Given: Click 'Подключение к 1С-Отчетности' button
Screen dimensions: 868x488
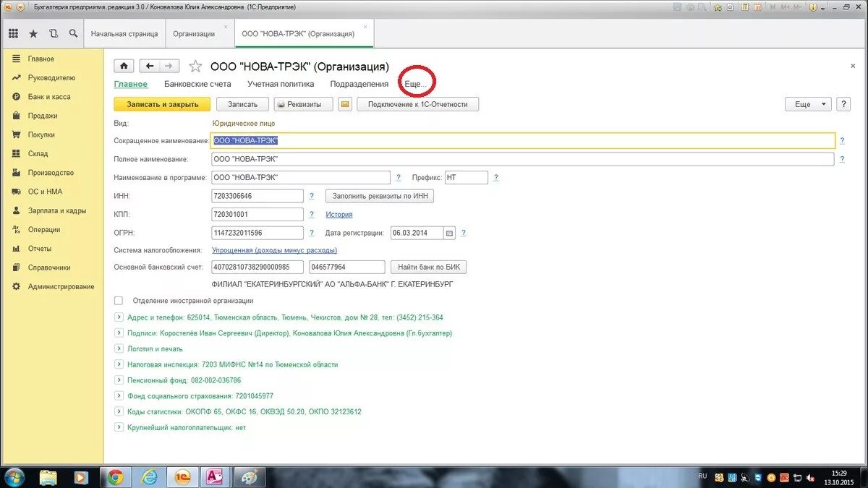Looking at the screenshot, I should click(418, 104).
